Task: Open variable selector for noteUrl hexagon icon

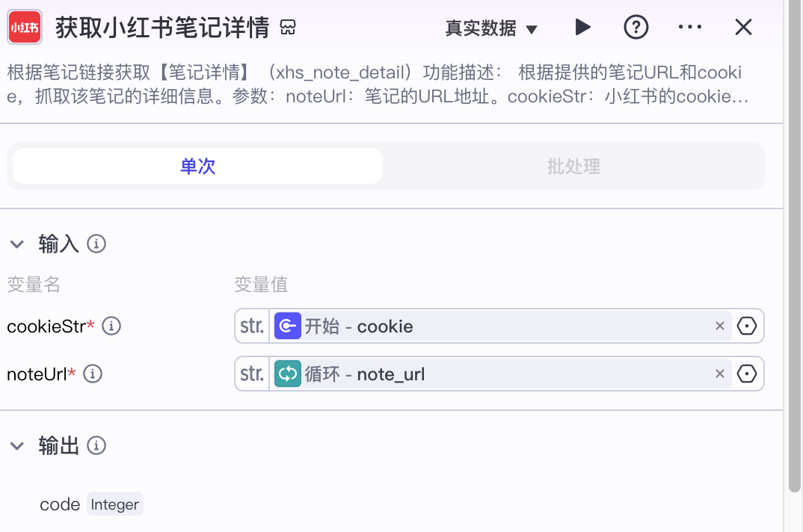Action: 747,374
